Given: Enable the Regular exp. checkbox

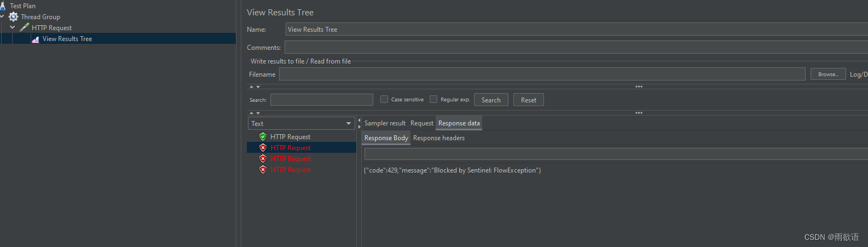Looking at the screenshot, I should pyautogui.click(x=433, y=99).
